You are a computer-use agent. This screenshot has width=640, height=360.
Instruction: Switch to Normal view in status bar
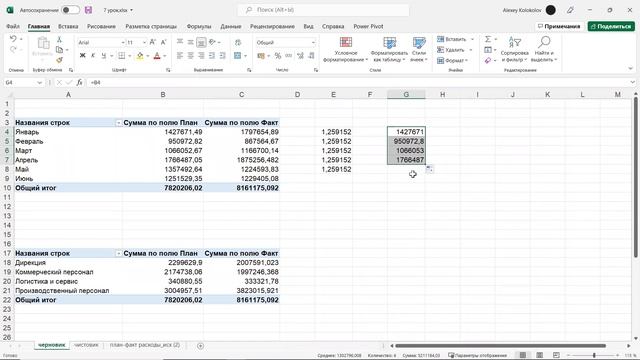click(523, 355)
